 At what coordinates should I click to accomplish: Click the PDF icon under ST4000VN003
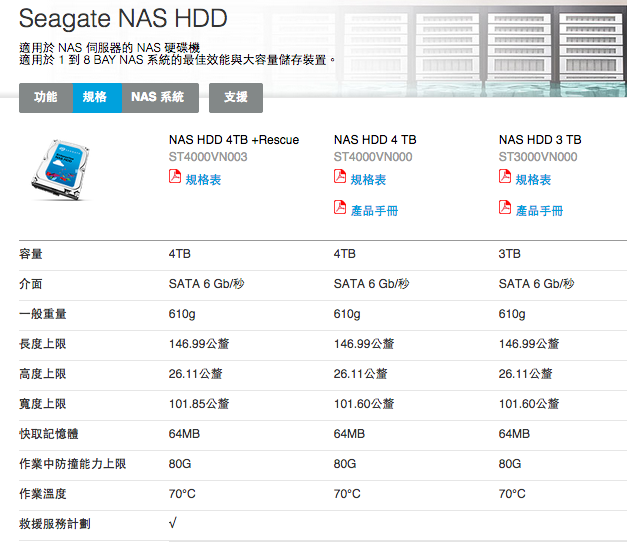[x=175, y=176]
